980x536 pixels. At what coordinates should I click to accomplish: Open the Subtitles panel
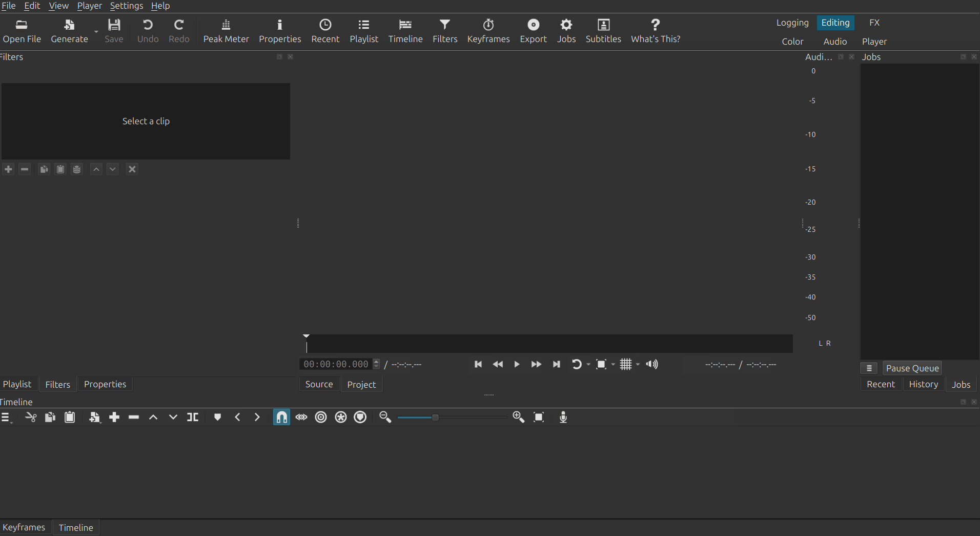(603, 31)
